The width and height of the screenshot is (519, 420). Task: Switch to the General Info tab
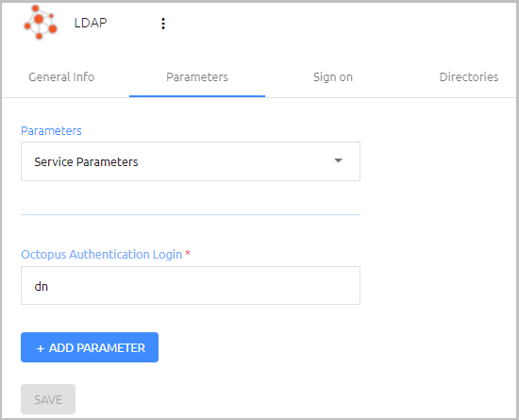coord(61,77)
